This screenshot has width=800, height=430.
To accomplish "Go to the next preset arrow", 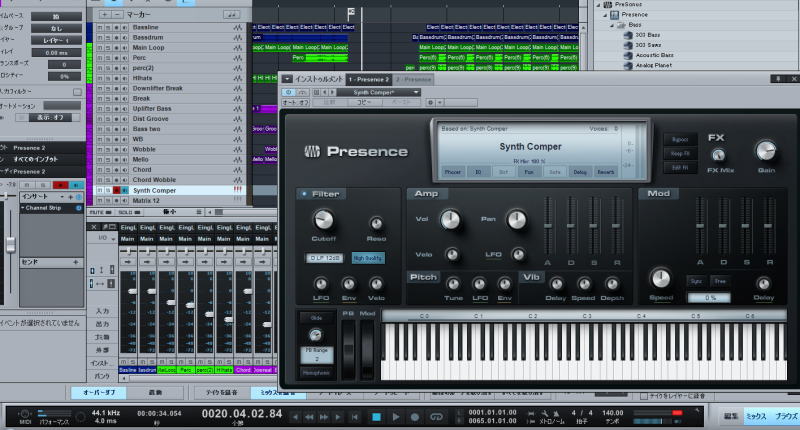I will click(333, 92).
